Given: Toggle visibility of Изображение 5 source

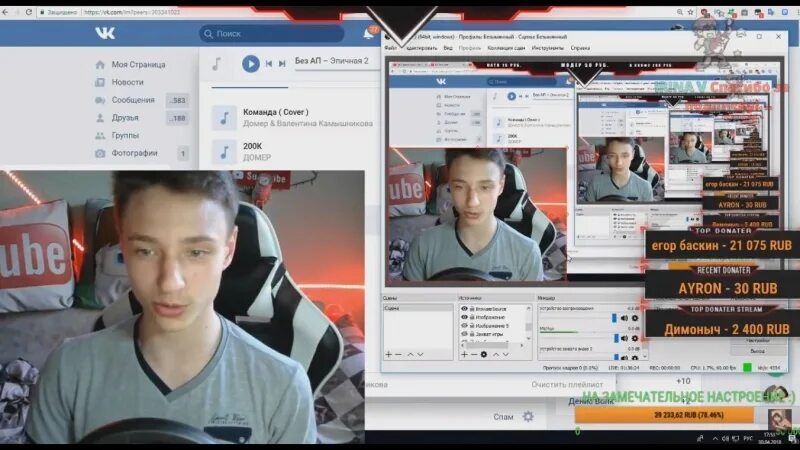Looking at the screenshot, I should click(464, 326).
